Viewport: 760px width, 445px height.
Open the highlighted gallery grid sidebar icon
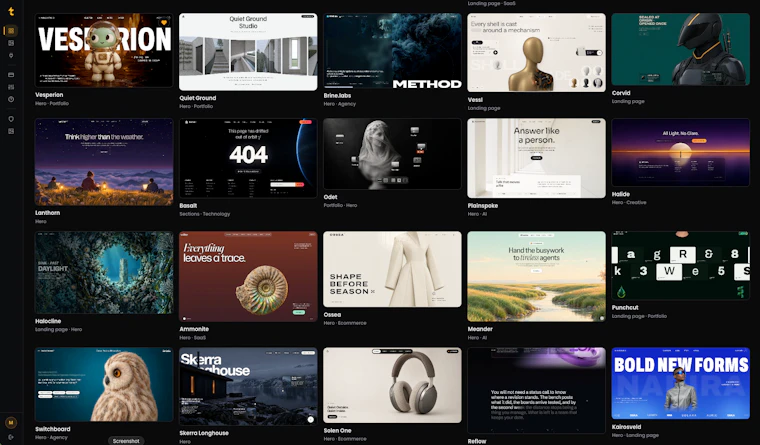tap(11, 31)
